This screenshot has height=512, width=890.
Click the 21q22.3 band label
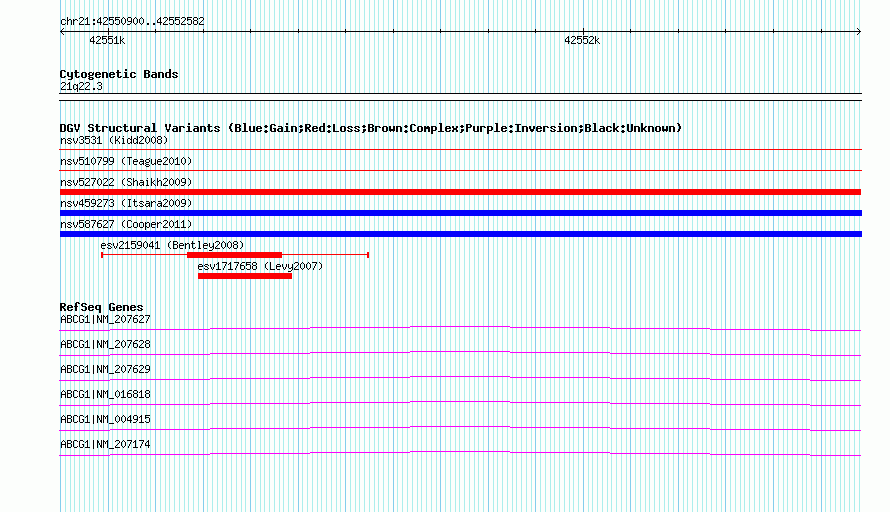81,86
